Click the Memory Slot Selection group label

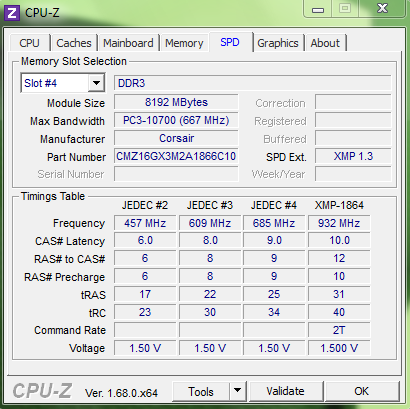point(74,61)
